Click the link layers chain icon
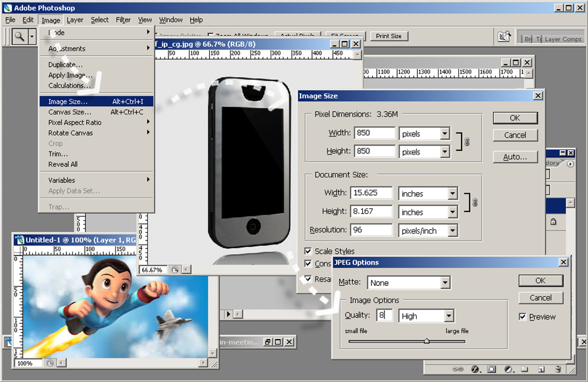 point(458,369)
